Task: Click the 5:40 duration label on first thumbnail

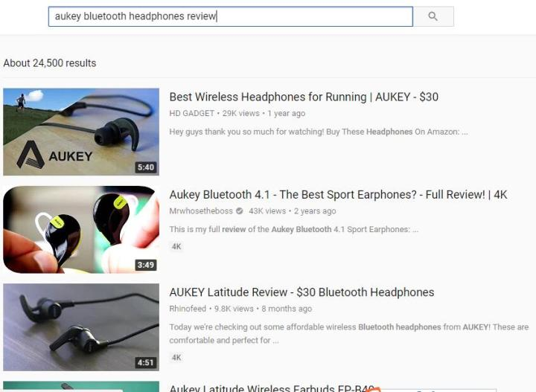Action: 145,167
